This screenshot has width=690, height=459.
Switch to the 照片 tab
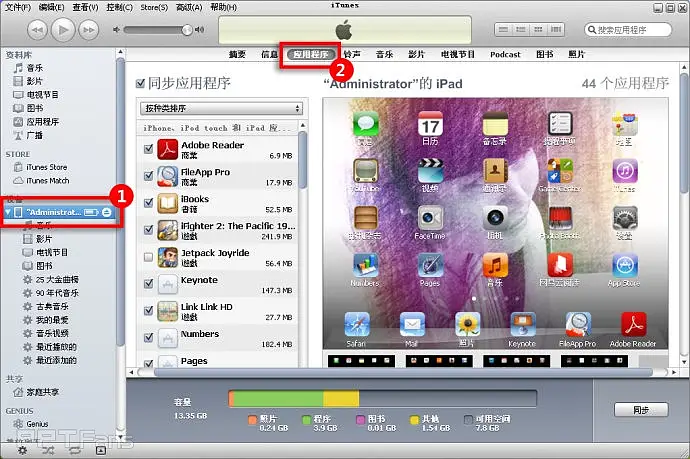[576, 54]
